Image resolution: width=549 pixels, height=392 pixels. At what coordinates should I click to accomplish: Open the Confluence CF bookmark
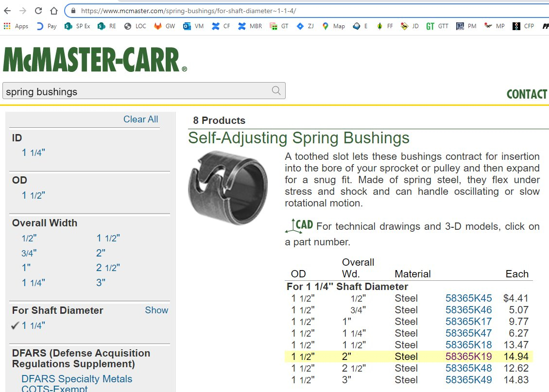click(221, 26)
